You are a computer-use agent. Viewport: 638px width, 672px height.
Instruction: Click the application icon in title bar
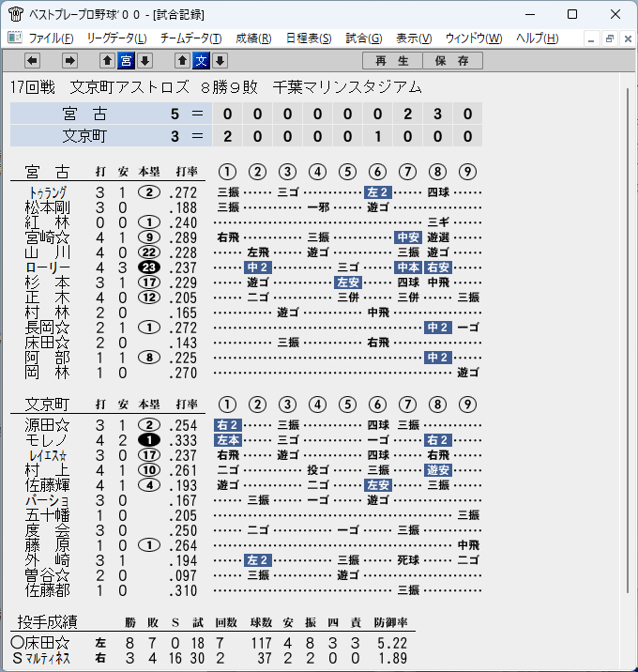click(x=15, y=14)
